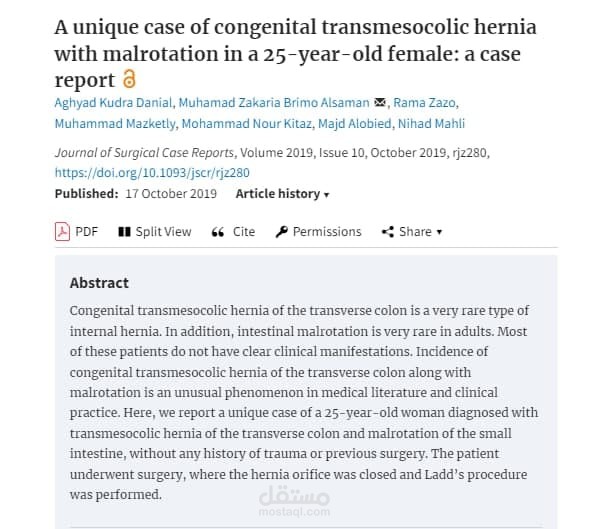The height and width of the screenshot is (529, 590).
Task: Open the Article history menu label
Action: 278,194
